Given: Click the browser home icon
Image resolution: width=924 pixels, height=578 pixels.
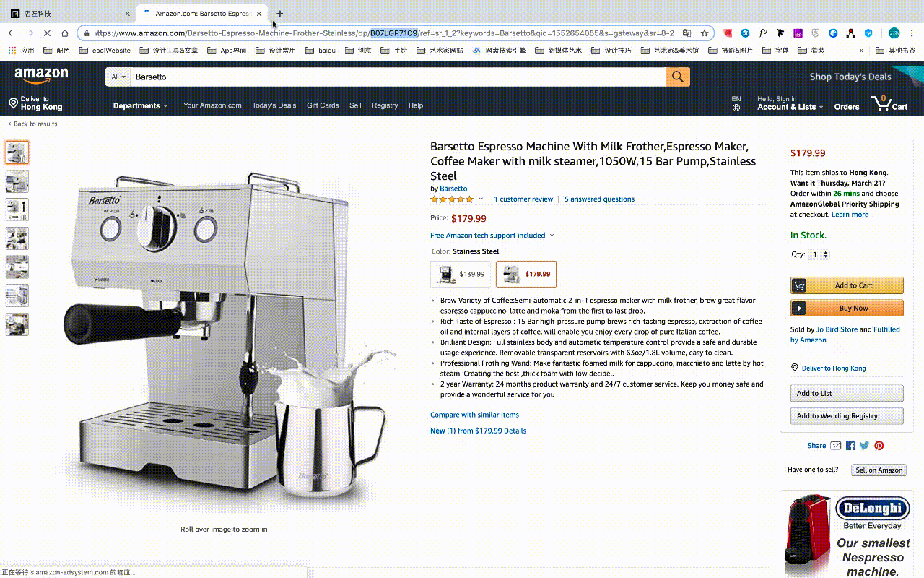Looking at the screenshot, I should (x=65, y=33).
